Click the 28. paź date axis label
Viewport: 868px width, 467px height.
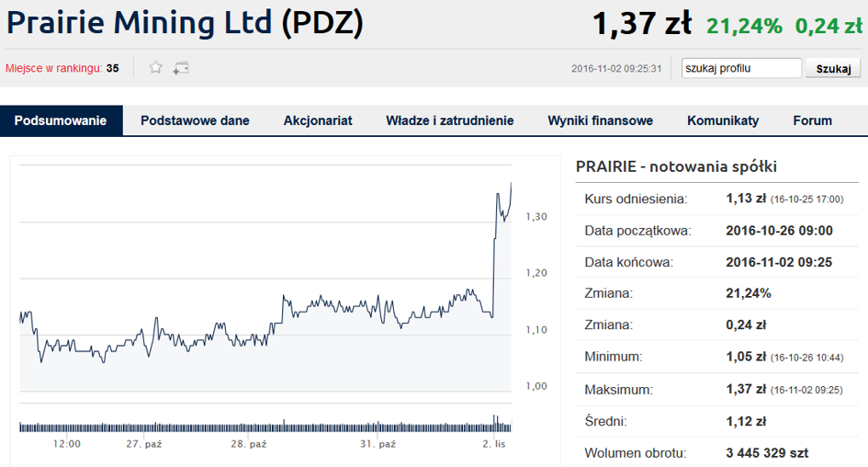coord(249,444)
